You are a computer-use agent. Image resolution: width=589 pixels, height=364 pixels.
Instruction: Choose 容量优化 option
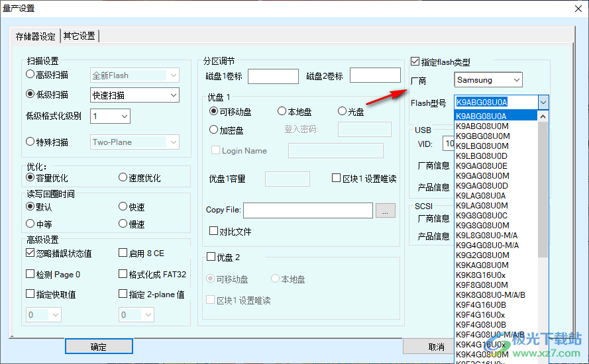click(x=30, y=177)
